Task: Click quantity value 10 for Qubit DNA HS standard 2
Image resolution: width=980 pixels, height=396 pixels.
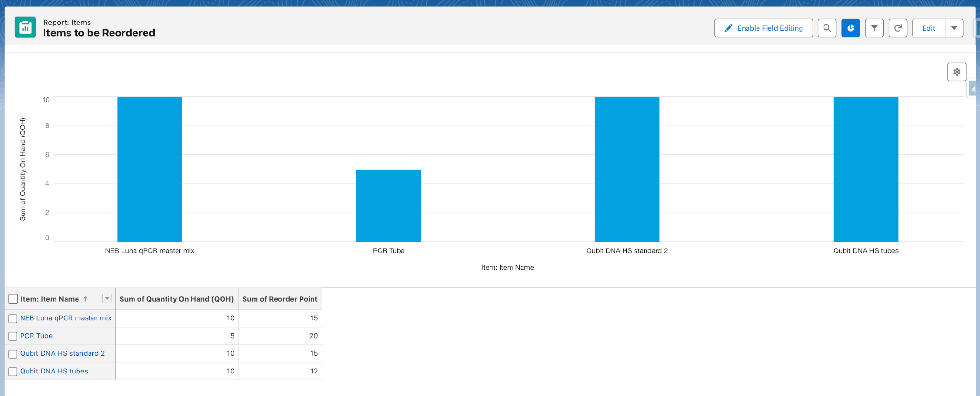Action: (231, 353)
